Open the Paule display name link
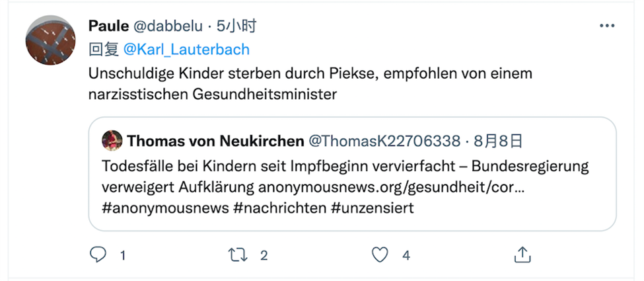Viewport: 644px width, 281px height. coord(108,26)
